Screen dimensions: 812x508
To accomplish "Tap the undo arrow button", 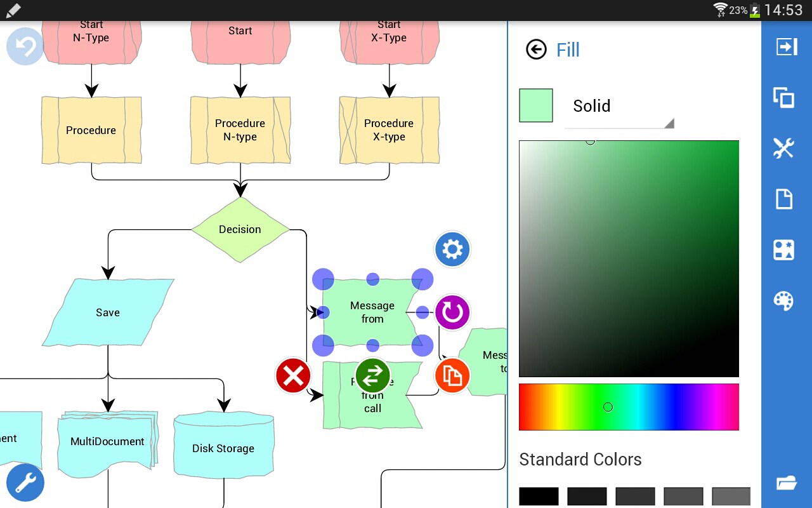I will tap(24, 46).
